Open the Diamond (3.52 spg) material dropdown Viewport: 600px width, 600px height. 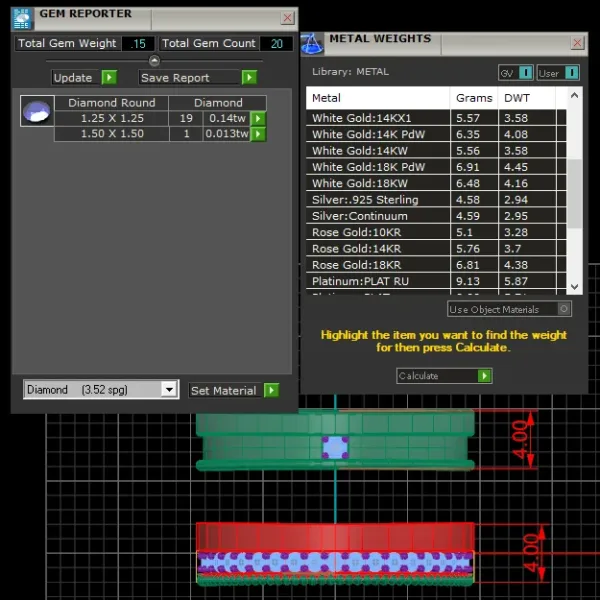click(169, 390)
